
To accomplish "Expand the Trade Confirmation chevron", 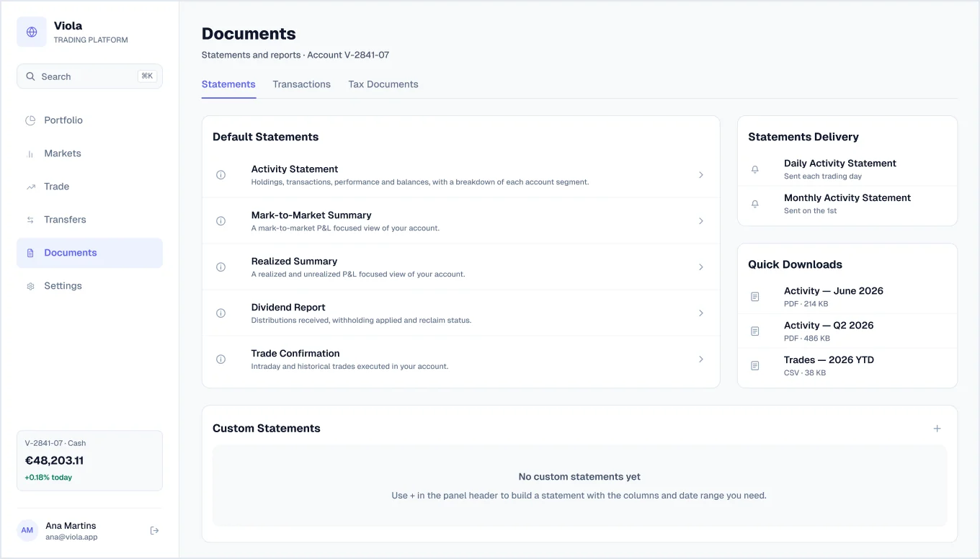I will [701, 359].
